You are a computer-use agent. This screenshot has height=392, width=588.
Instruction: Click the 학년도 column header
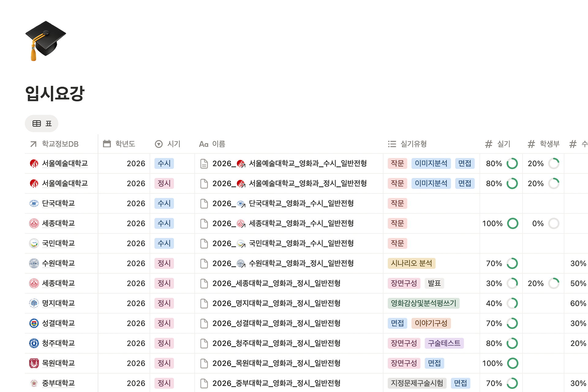pyautogui.click(x=119, y=144)
